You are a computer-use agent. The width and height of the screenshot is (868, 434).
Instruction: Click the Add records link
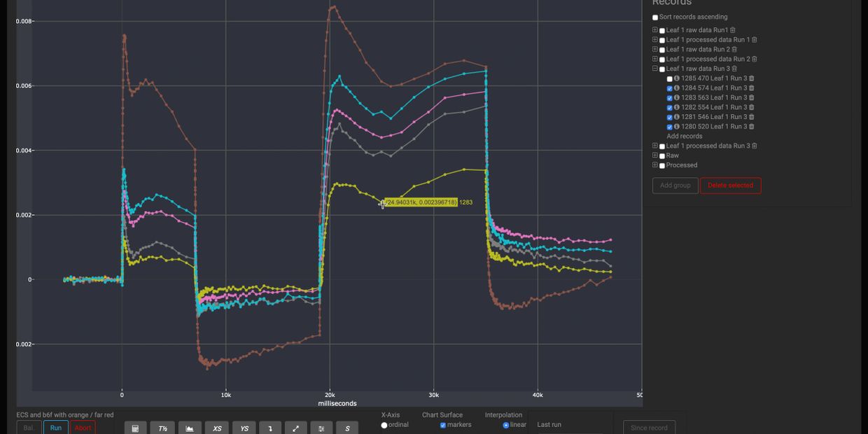pyautogui.click(x=684, y=136)
